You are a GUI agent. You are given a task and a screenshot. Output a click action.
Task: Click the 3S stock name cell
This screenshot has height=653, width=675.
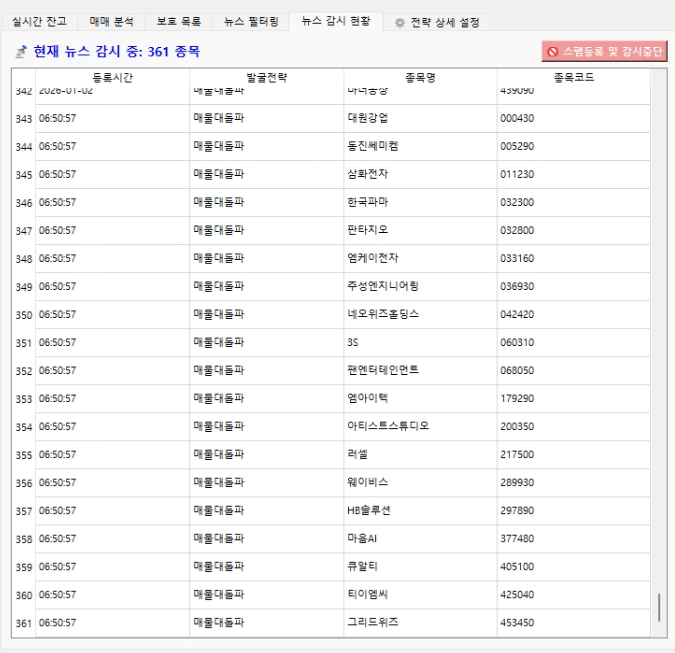[420, 343]
